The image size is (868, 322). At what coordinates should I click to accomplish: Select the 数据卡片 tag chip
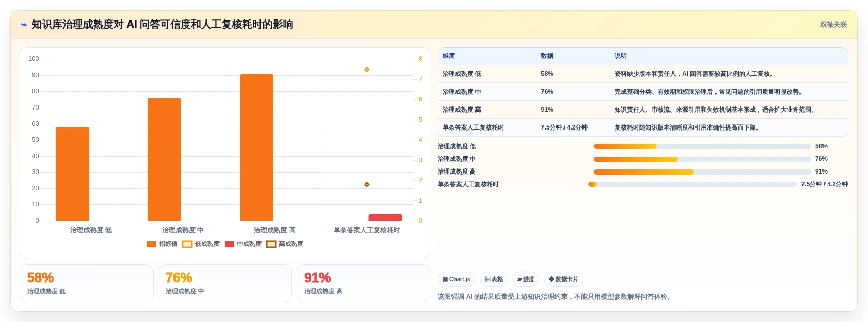pyautogui.click(x=563, y=280)
